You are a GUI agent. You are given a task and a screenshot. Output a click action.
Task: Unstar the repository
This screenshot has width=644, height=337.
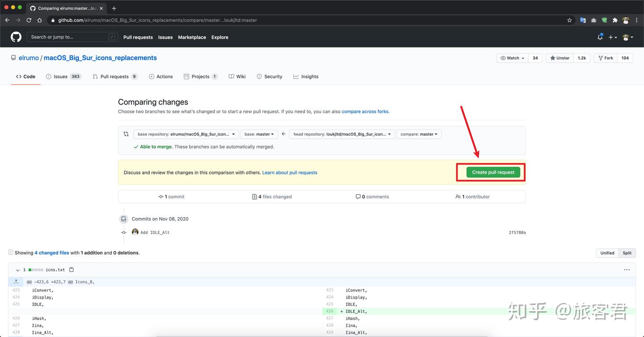click(x=560, y=58)
